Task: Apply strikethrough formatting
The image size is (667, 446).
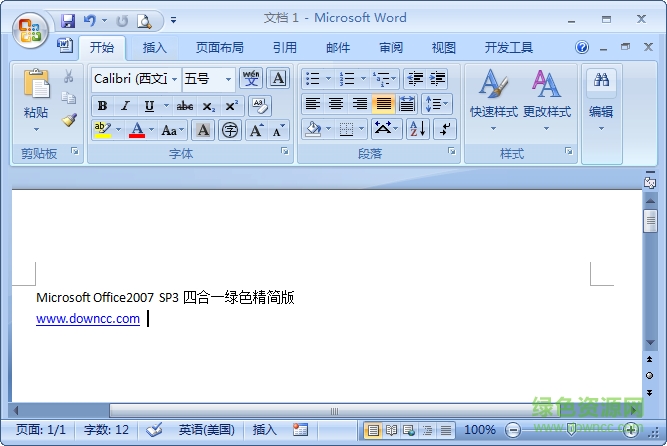Action: point(185,106)
